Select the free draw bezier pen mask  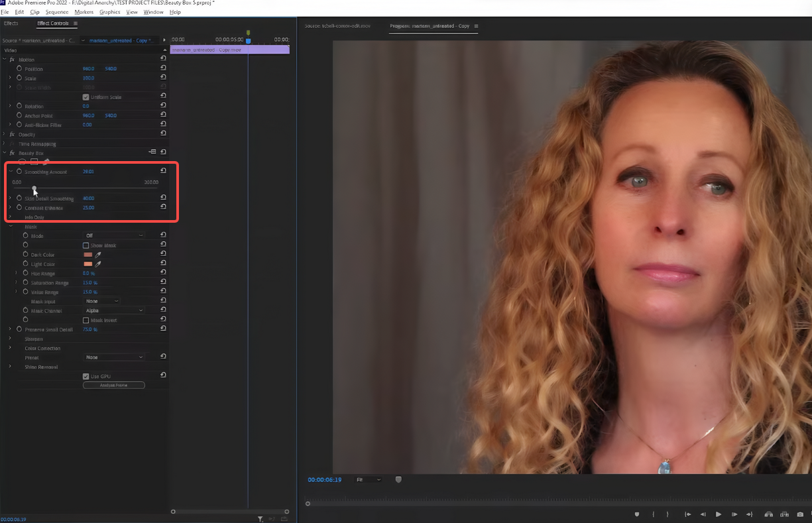click(x=46, y=162)
